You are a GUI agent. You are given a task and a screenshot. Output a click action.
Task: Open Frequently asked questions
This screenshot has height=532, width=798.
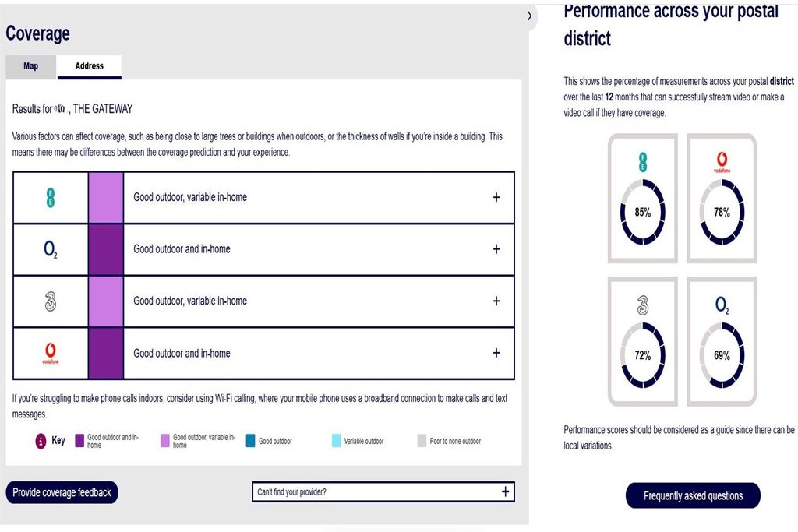(x=693, y=495)
